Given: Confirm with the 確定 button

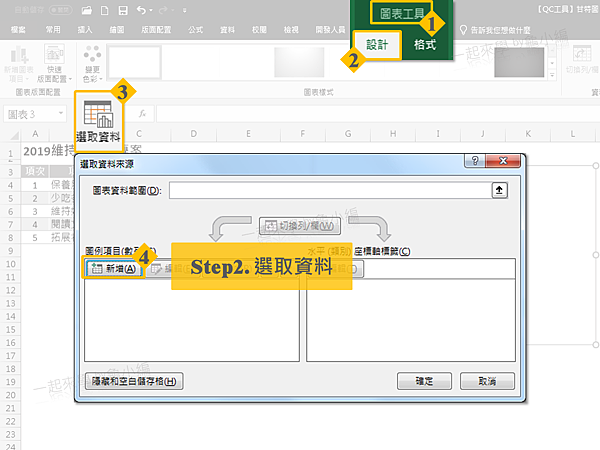Looking at the screenshot, I should click(x=424, y=381).
